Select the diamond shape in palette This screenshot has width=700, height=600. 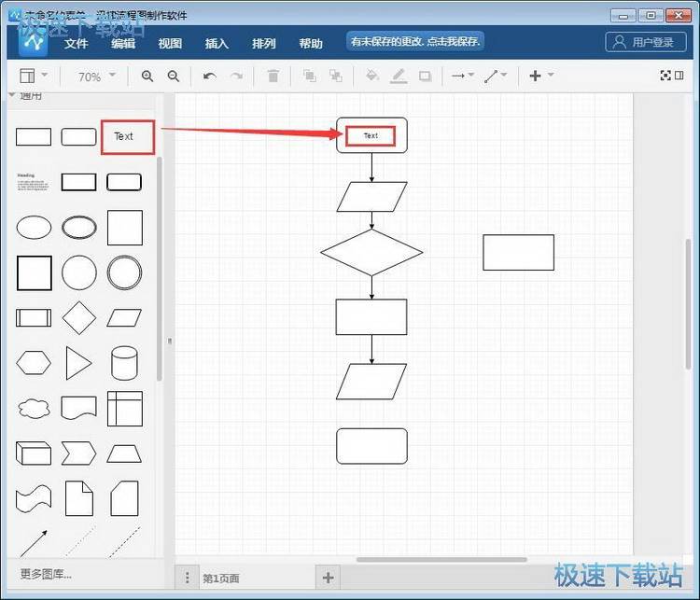point(79,318)
